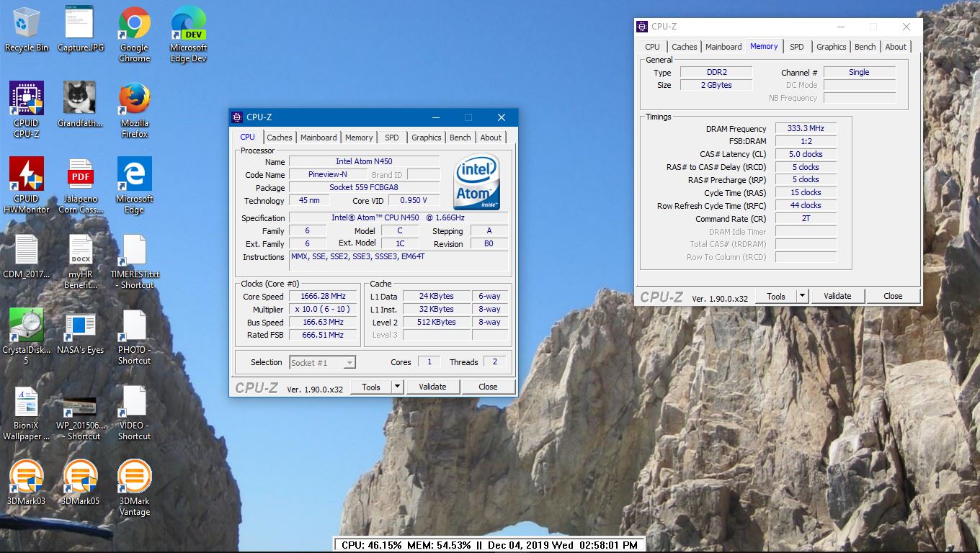Open the CDM_2017 text file icon
980x553 pixels.
[27, 256]
